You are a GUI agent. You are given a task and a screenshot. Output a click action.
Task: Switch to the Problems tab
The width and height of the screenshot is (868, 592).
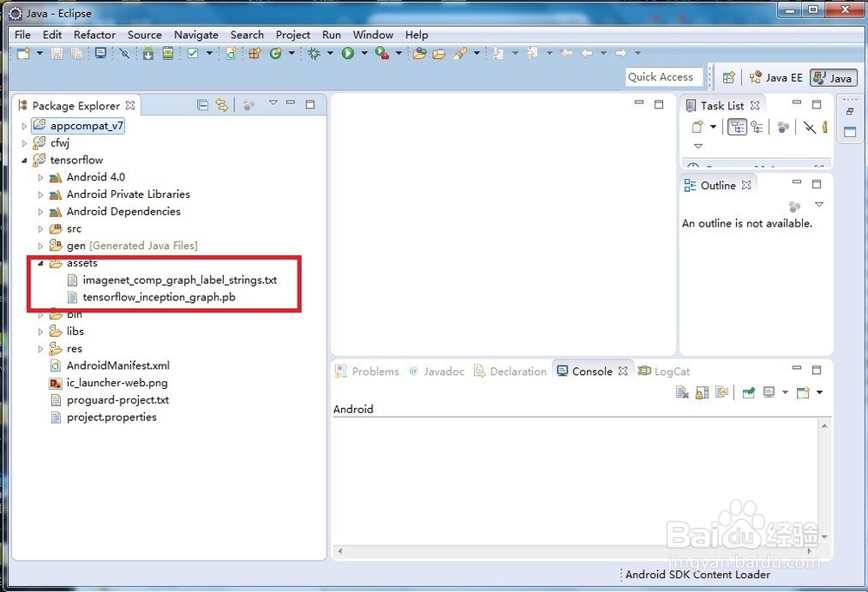coord(367,371)
